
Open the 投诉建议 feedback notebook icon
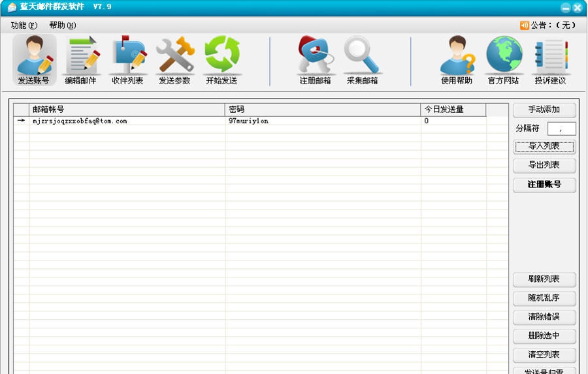(x=551, y=60)
